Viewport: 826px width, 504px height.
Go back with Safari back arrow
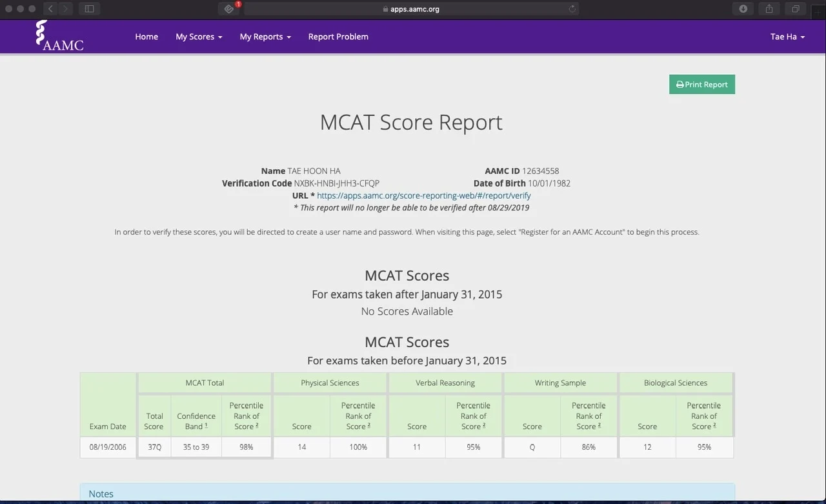(50, 8)
